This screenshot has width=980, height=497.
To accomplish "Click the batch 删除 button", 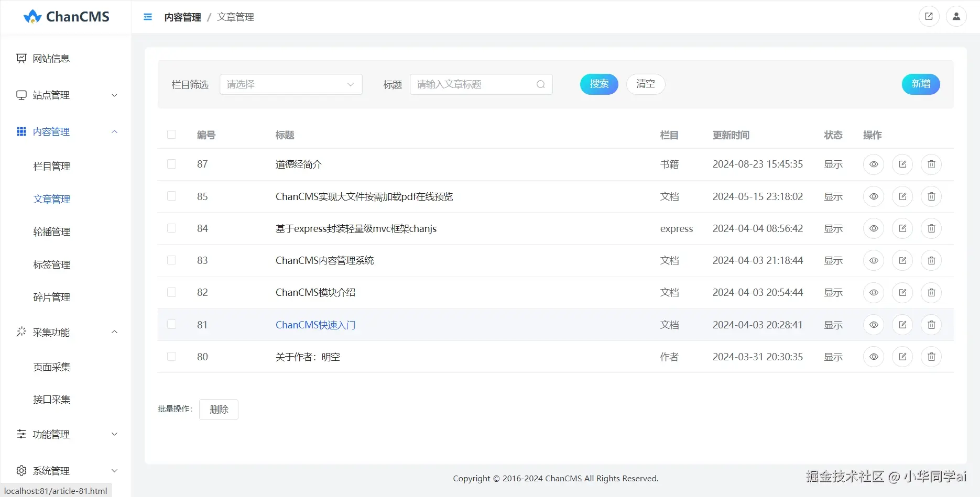I will pos(219,410).
